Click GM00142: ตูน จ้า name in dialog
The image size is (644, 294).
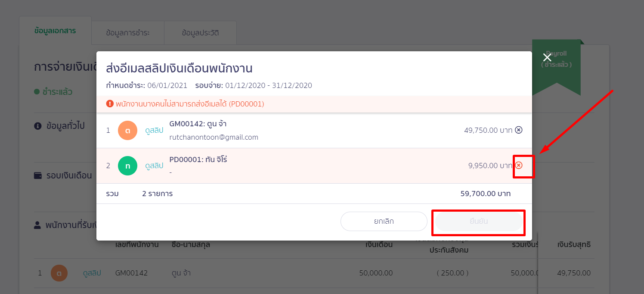coord(198,124)
